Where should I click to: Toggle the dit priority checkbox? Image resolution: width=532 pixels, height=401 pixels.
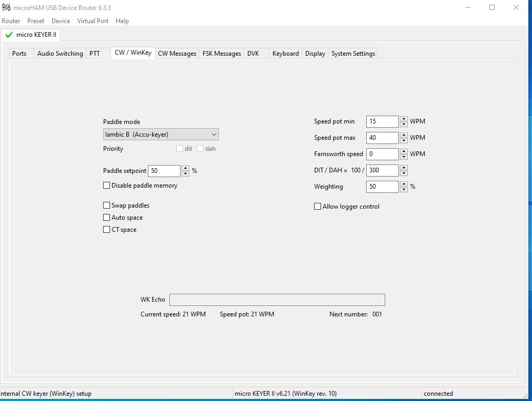[x=180, y=149]
